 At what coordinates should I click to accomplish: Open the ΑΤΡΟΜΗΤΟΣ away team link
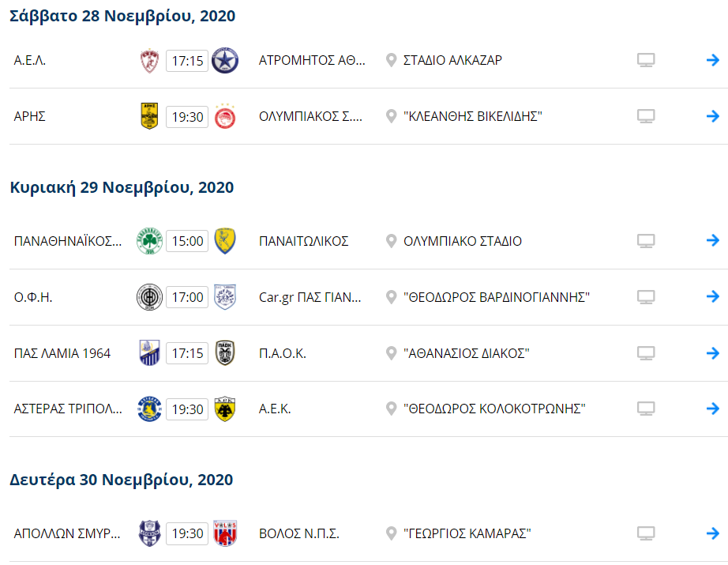pyautogui.click(x=313, y=61)
